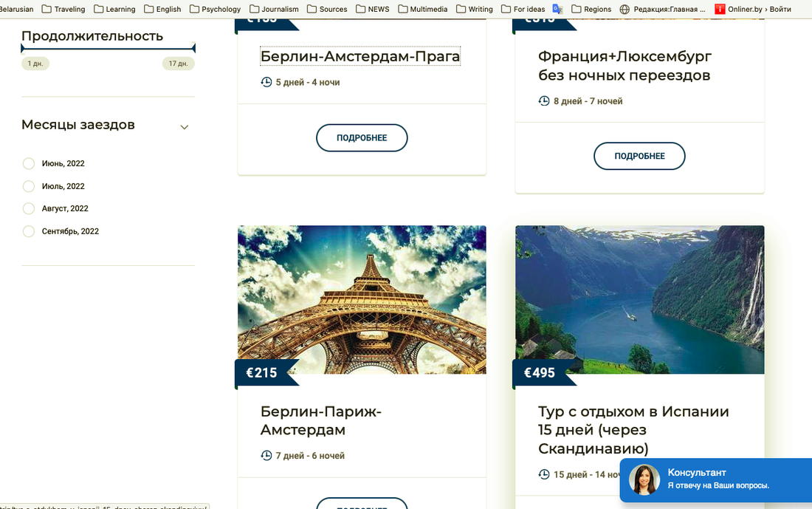
Task: Open the Консультант chat widget
Action: (716, 480)
